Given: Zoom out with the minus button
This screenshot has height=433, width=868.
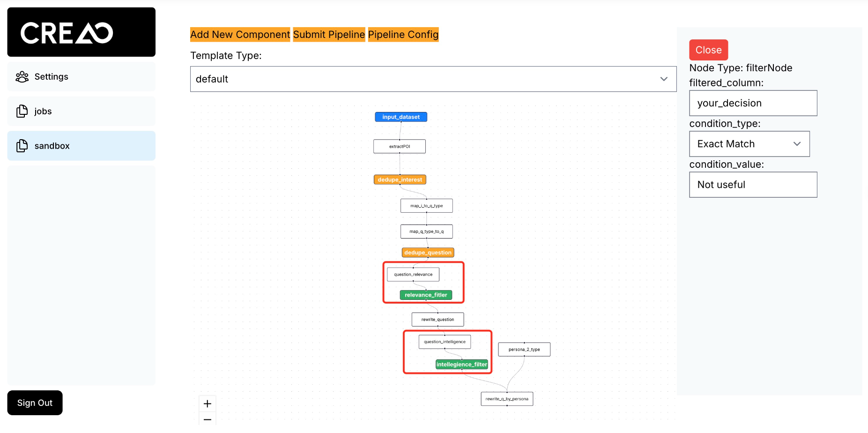Looking at the screenshot, I should point(208,419).
